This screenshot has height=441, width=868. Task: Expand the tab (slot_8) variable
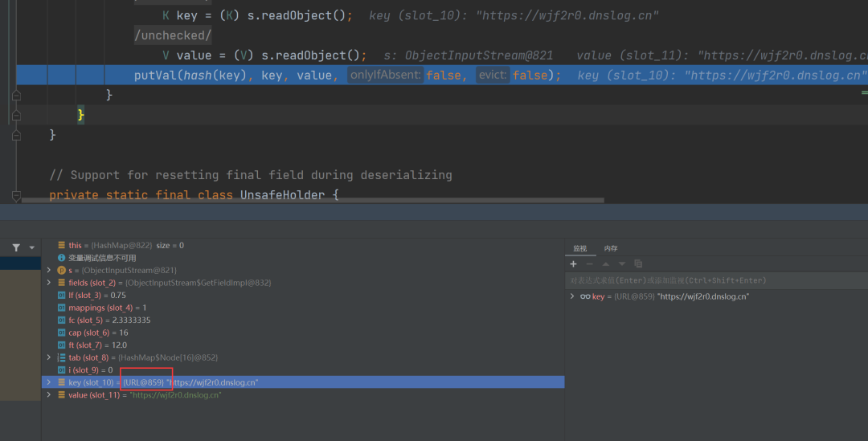[49, 357]
